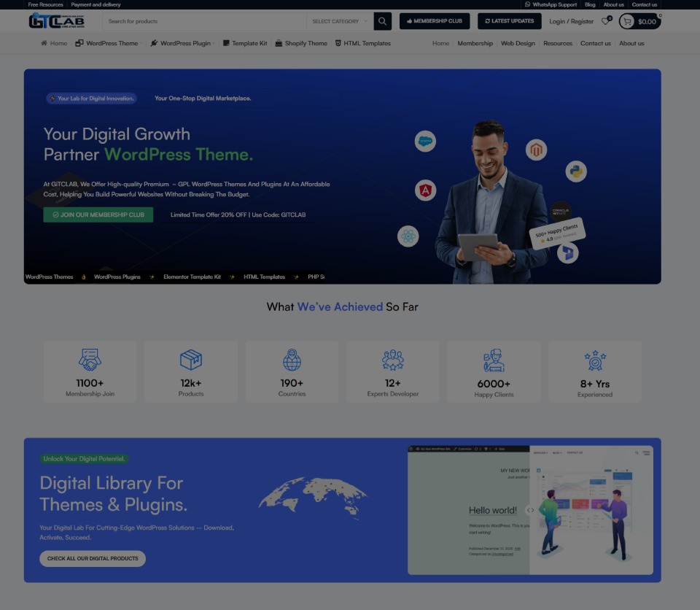Click the search magnifier icon button

(383, 21)
